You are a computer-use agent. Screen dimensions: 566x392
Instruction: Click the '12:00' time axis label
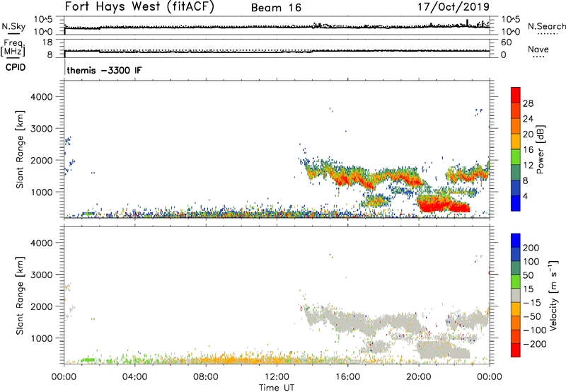tap(277, 377)
